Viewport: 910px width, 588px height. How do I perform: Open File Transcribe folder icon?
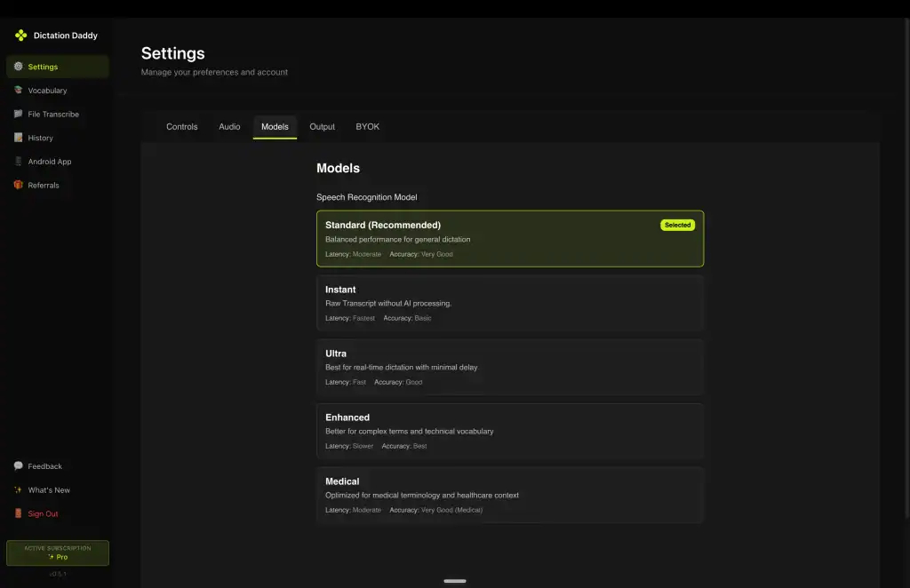tap(19, 114)
